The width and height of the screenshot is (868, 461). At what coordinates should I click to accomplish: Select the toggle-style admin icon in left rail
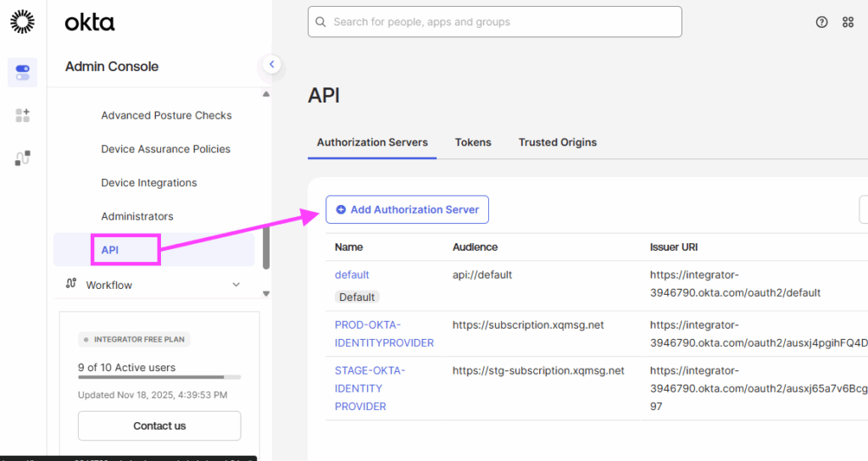[23, 73]
